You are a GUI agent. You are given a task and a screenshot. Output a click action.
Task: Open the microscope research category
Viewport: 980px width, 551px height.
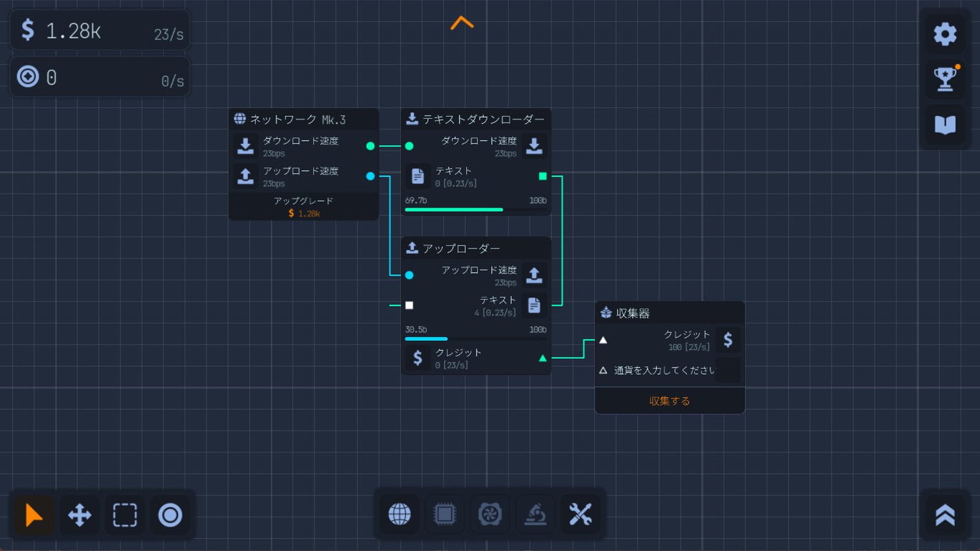click(x=535, y=514)
